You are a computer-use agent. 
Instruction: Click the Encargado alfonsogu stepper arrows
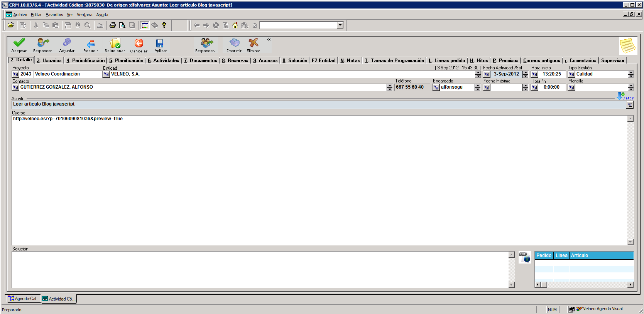[x=477, y=87]
